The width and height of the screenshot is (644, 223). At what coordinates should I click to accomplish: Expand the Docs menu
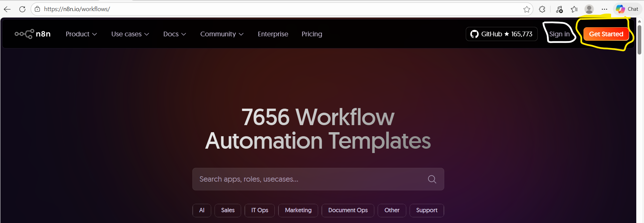click(175, 34)
